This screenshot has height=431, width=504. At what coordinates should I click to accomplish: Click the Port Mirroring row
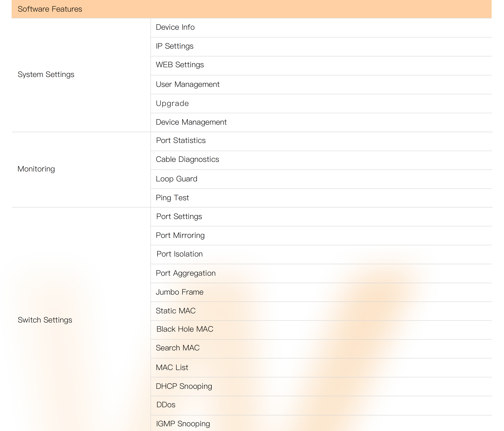[180, 235]
